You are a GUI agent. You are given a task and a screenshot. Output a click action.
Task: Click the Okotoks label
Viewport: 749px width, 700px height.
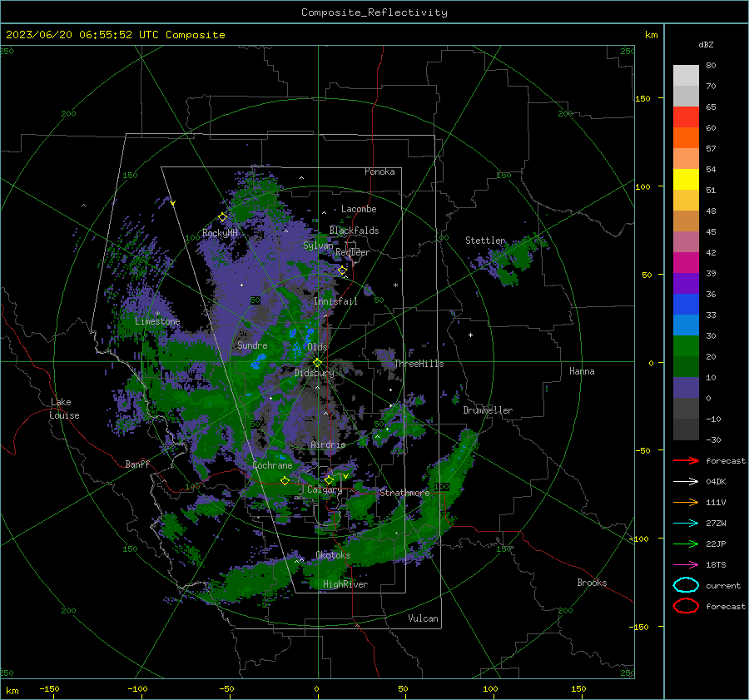[x=333, y=555]
